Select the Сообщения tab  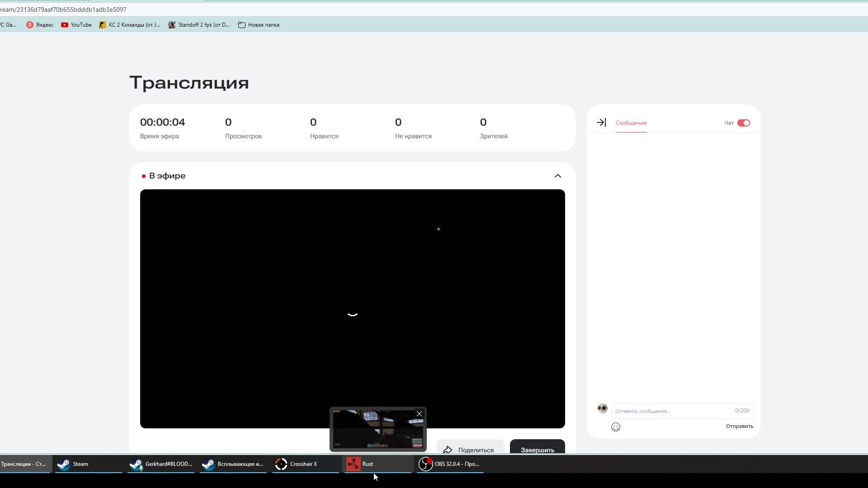pos(631,123)
